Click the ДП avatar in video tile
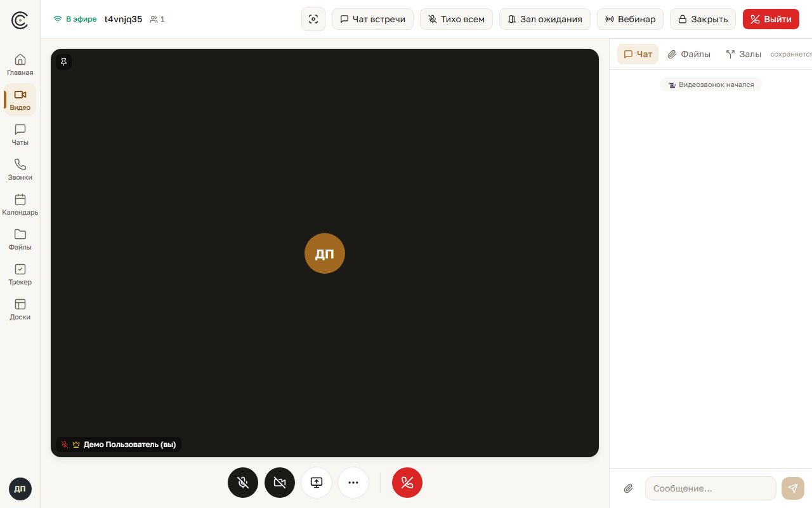Screen dimensions: 812x508 325,253
